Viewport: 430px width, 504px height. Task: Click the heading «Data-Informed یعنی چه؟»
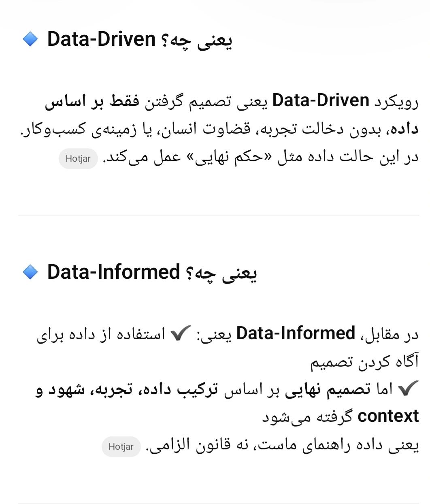pyautogui.click(x=152, y=272)
